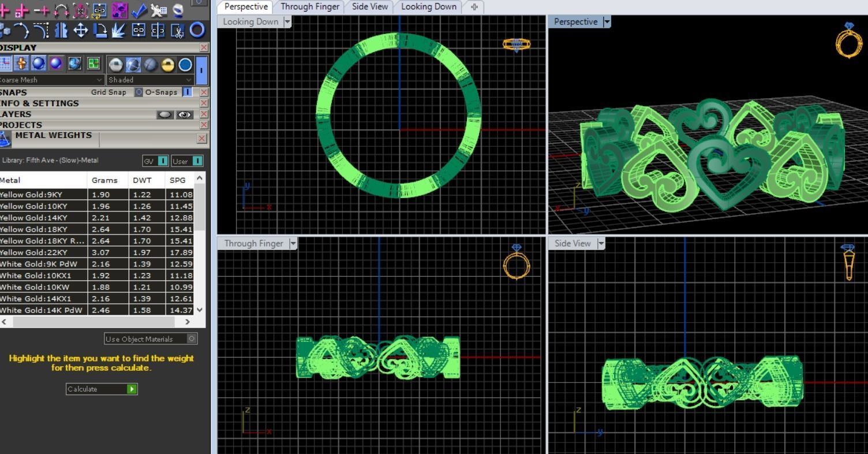Switch to the Perspective tab
This screenshot has height=454, width=868.
(x=246, y=6)
